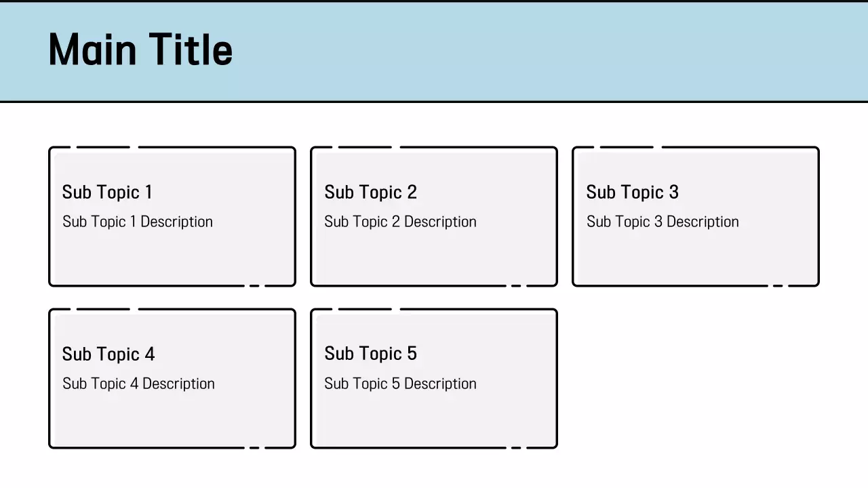Select the Sub Topic 3 heading
The width and height of the screenshot is (868, 488).
coord(632,192)
